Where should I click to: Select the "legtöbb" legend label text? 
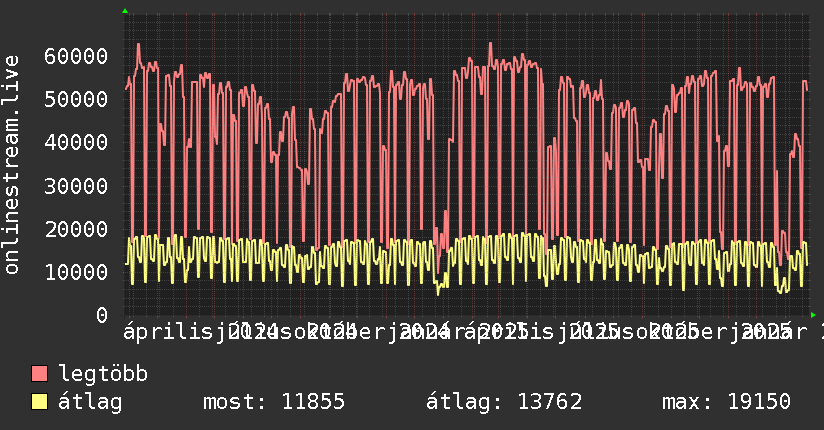pyautogui.click(x=103, y=375)
